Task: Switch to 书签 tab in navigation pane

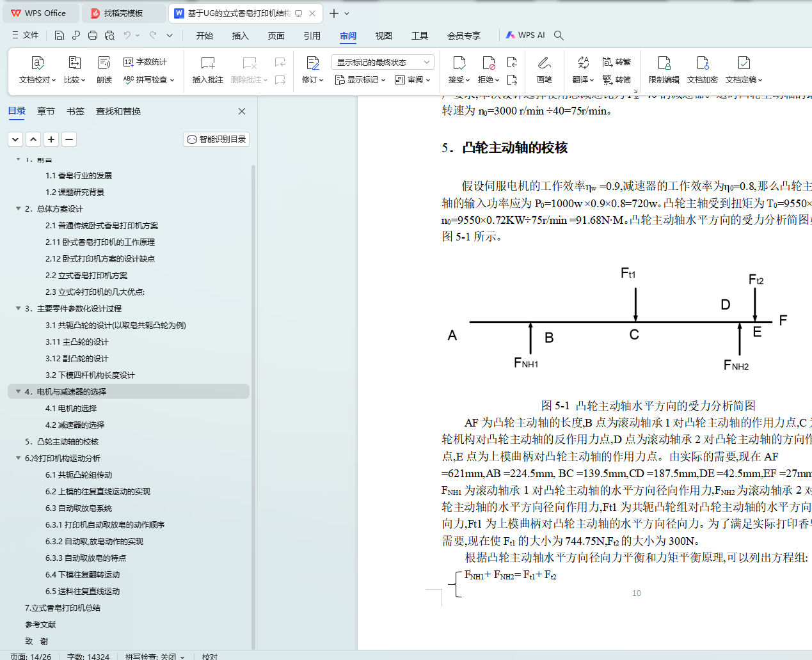Action: [x=76, y=111]
